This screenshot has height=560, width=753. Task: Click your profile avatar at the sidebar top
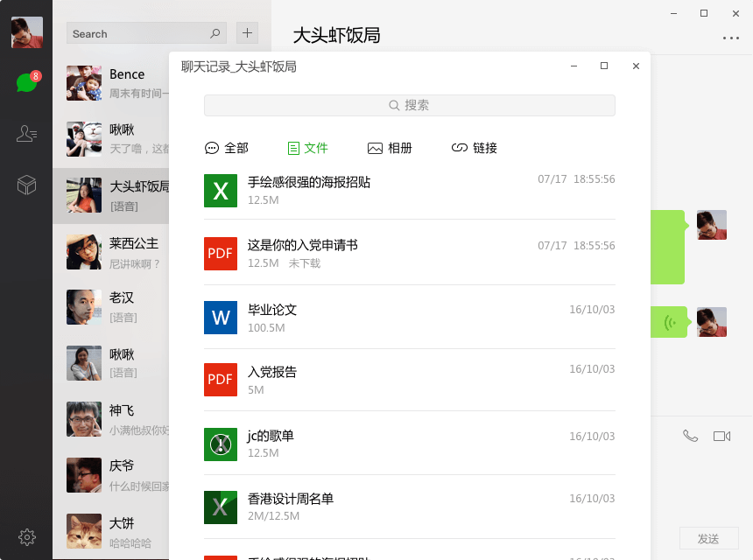(27, 32)
